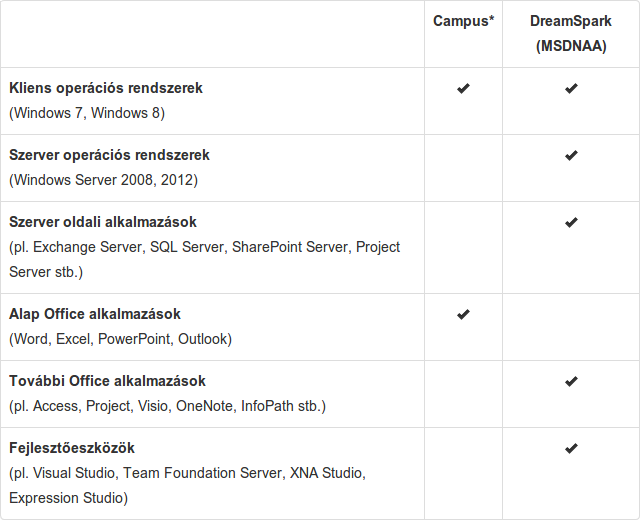This screenshot has width=640, height=520.
Task: Click the Word, Excel, PowerPoint, Outlook text
Action: pyautogui.click(x=120, y=339)
